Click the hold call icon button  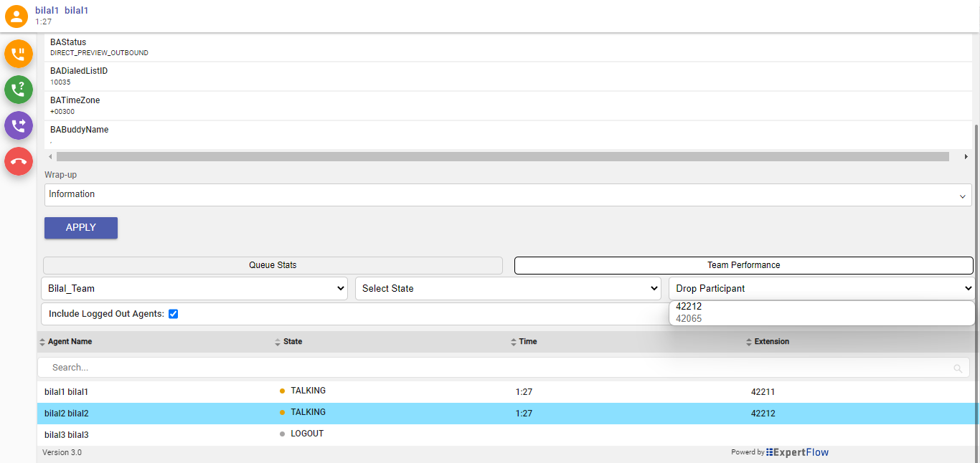click(x=19, y=54)
